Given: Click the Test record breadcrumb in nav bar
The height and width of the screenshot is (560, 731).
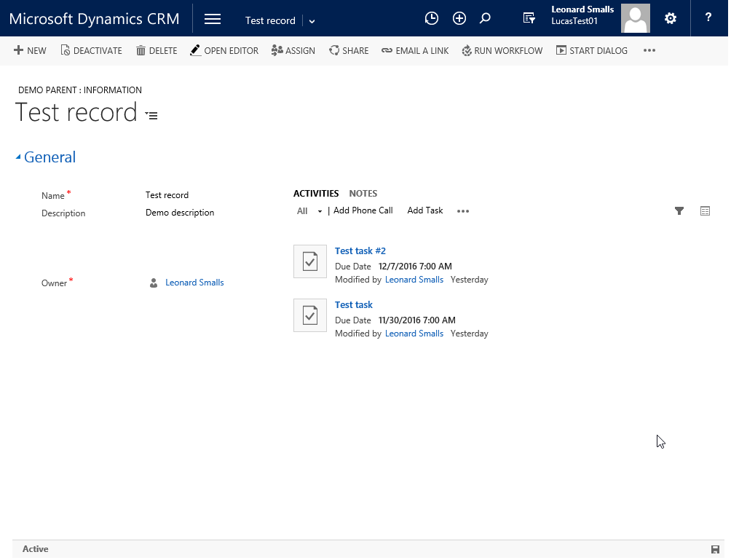Looking at the screenshot, I should 270,21.
